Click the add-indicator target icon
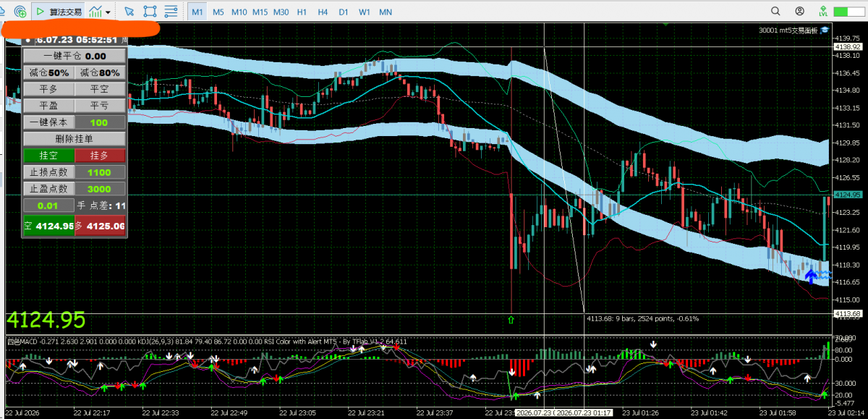 20,12
